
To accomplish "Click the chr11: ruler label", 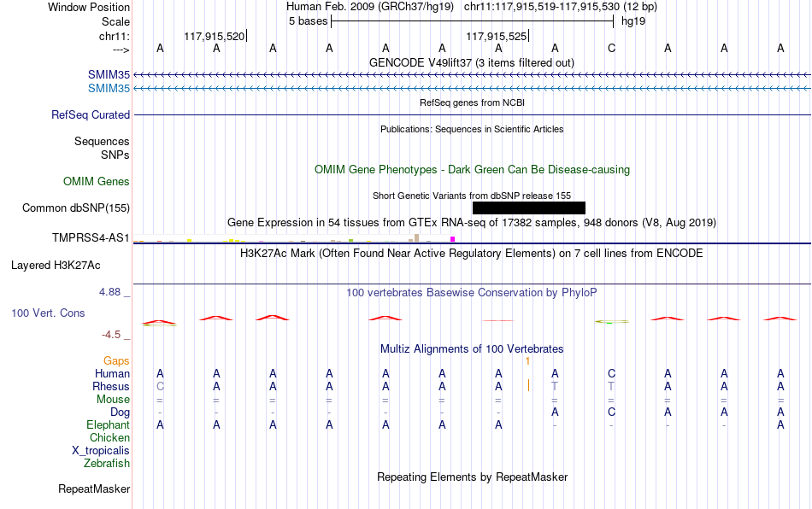I will pyautogui.click(x=115, y=36).
